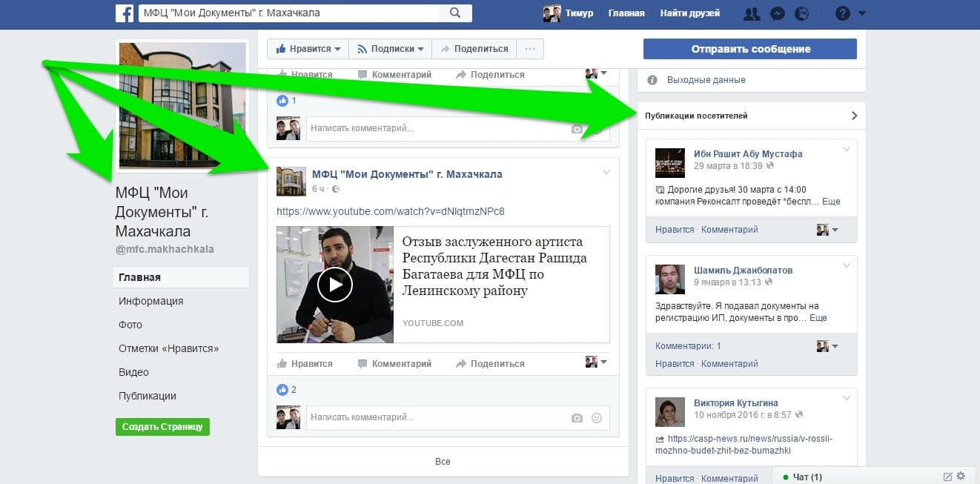
Task: Expand the top bar account dropdown arrow
Action: 862,13
